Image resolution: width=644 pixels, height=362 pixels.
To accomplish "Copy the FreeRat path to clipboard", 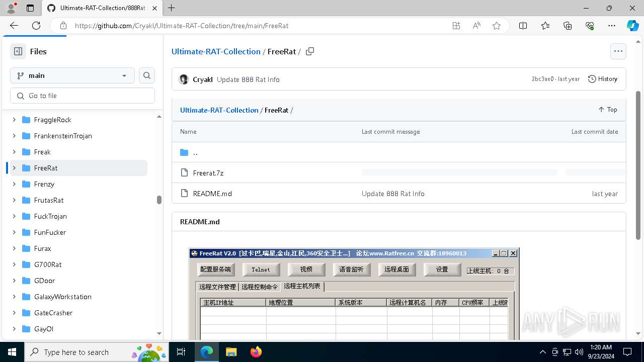I will pos(310,51).
